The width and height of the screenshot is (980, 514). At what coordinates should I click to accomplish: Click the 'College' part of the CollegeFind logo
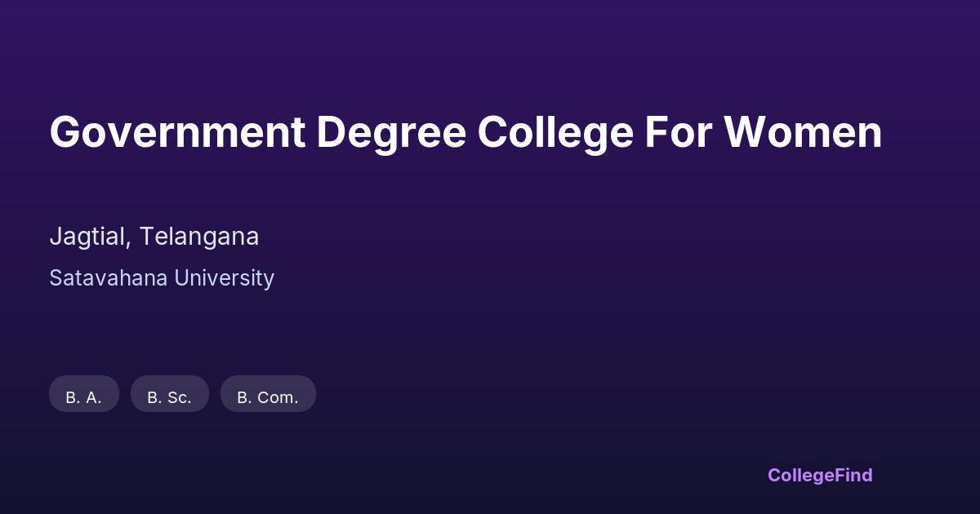[800, 475]
